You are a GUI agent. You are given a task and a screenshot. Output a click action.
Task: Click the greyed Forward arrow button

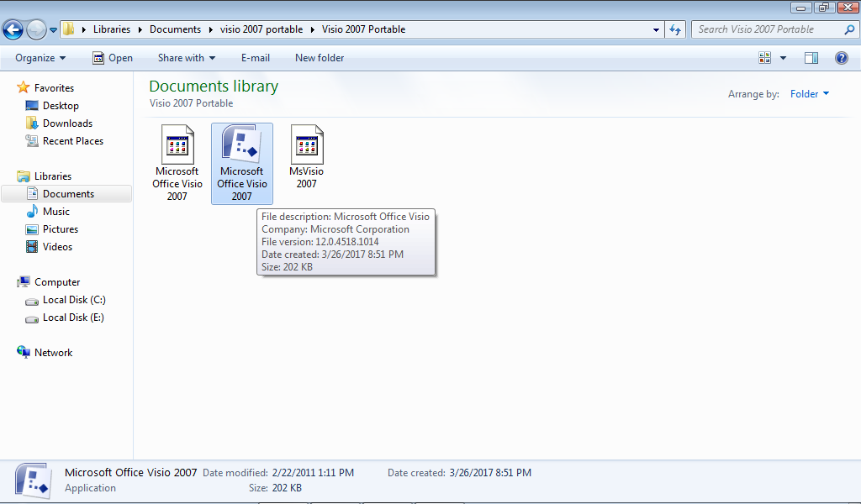click(x=36, y=29)
